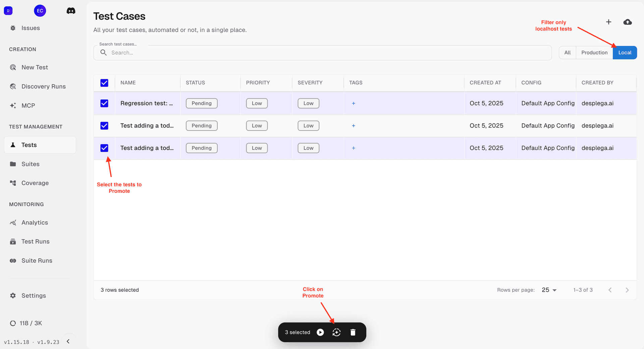Add new test case with plus icon
The width and height of the screenshot is (644, 349).
pos(608,22)
